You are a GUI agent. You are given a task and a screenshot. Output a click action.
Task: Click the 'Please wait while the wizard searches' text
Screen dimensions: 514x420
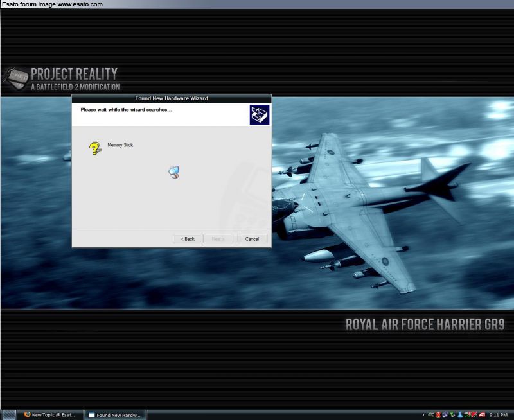(x=126, y=110)
